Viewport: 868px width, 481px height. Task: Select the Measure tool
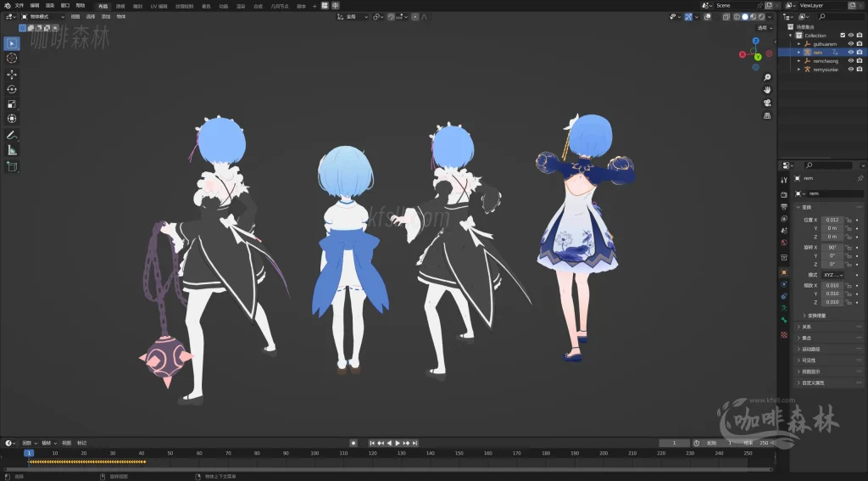tap(12, 150)
